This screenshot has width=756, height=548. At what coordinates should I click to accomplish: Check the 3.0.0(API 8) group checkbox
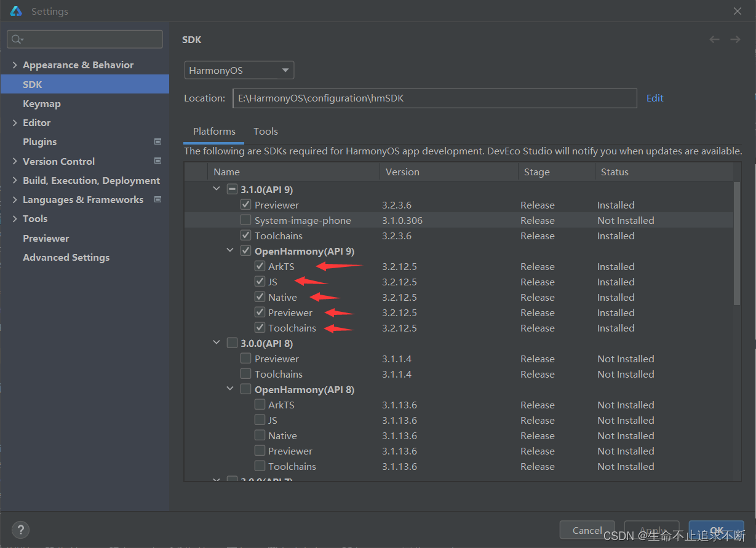point(232,343)
